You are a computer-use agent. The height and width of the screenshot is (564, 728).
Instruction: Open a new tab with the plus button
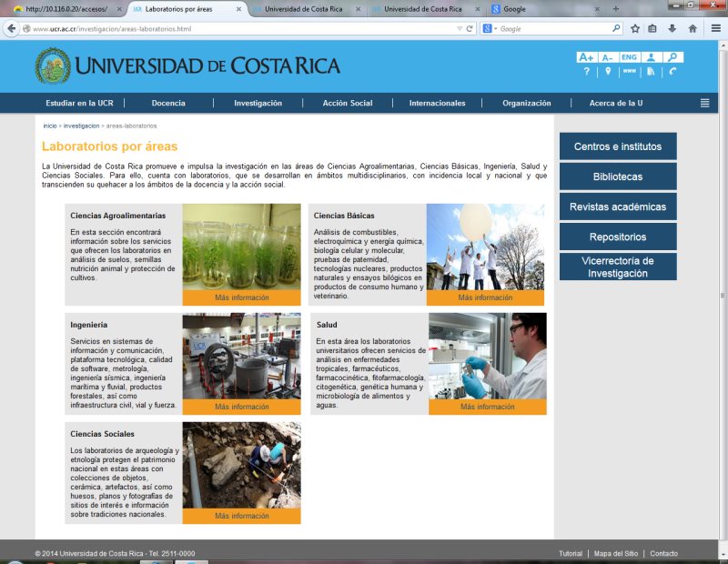(x=616, y=9)
